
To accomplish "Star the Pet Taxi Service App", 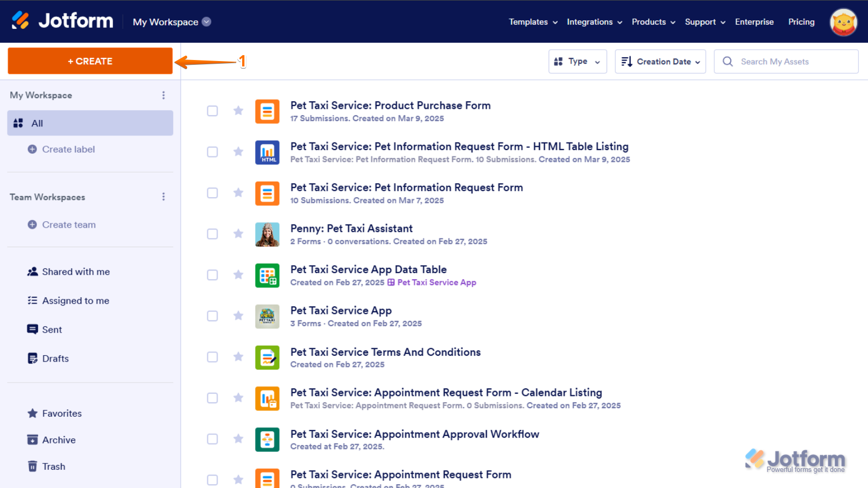I will 238,316.
